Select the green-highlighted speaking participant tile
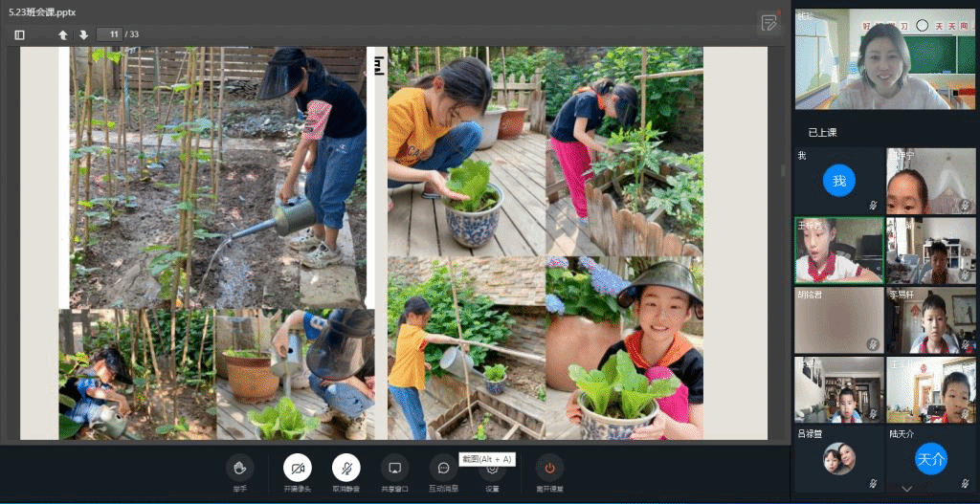Screen dimensions: 980x504 [x=838, y=250]
